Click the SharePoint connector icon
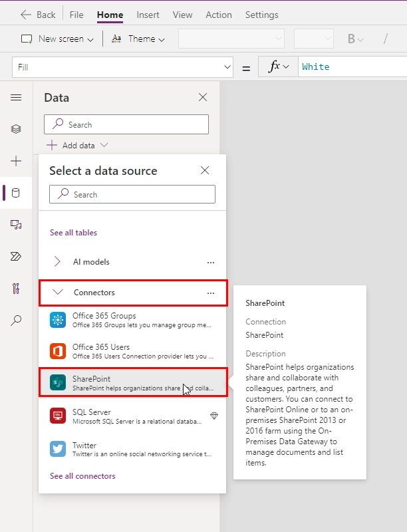The height and width of the screenshot is (532, 407). point(58,383)
